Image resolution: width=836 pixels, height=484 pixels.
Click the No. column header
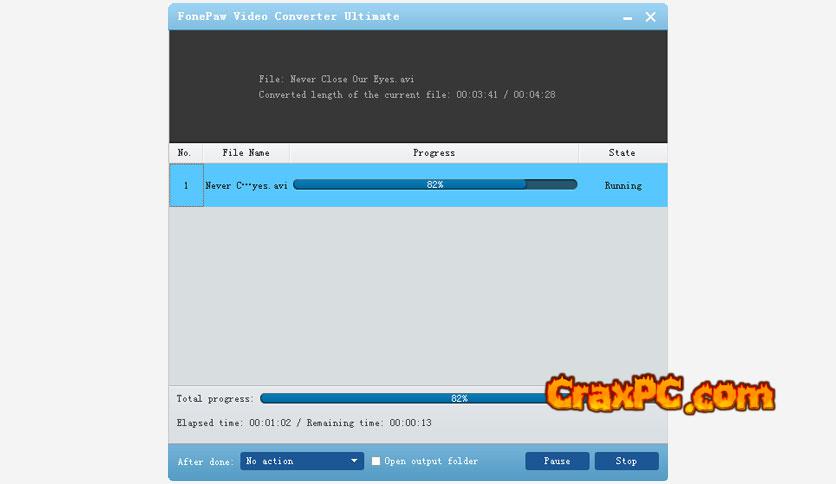click(x=186, y=153)
